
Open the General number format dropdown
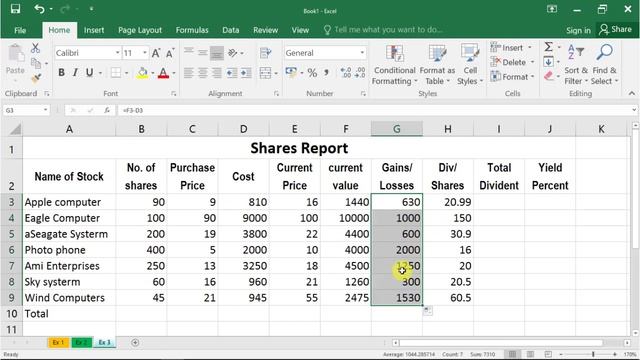[x=362, y=53]
